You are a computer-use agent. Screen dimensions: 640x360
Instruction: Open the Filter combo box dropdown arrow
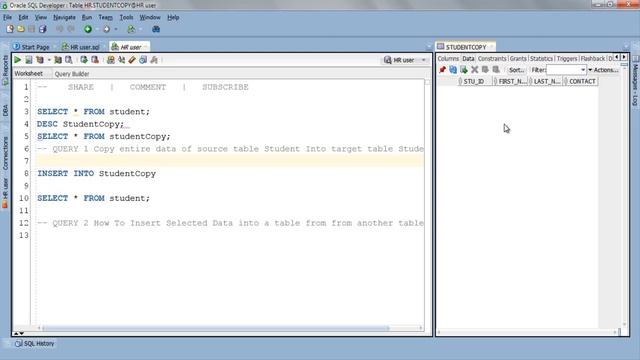pyautogui.click(x=583, y=70)
